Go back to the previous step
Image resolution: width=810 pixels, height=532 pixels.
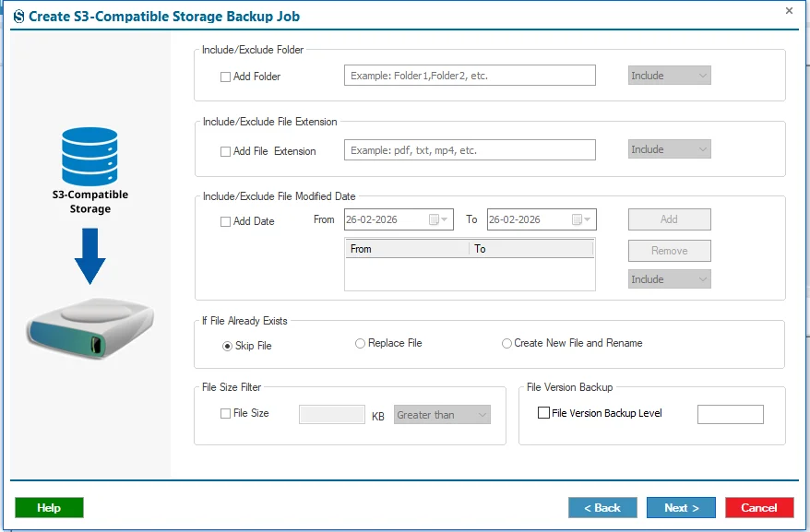(x=602, y=508)
